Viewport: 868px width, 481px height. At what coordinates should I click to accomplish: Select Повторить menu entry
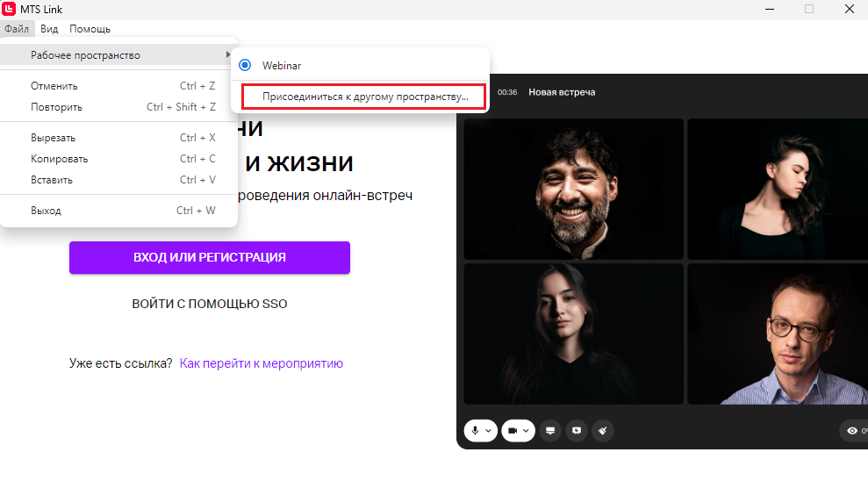coord(118,107)
